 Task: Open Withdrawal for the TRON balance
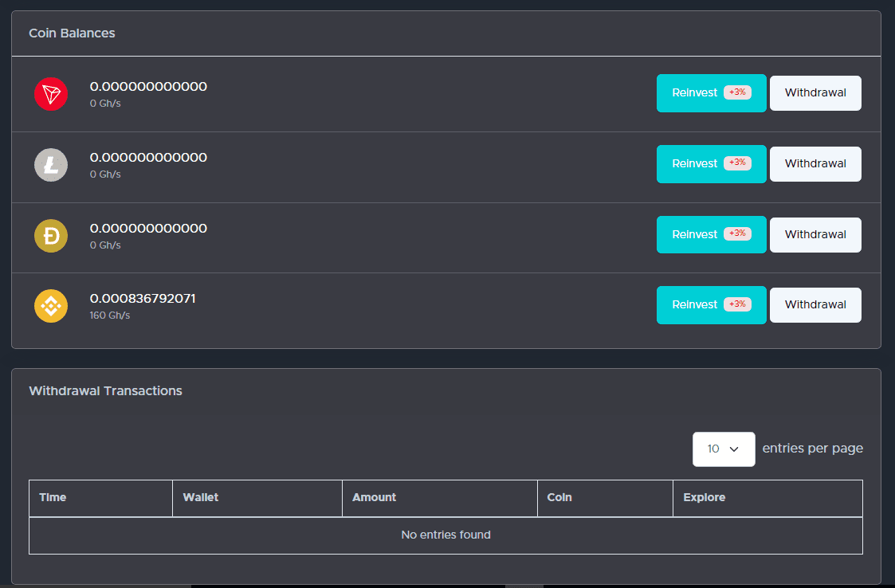tap(815, 93)
